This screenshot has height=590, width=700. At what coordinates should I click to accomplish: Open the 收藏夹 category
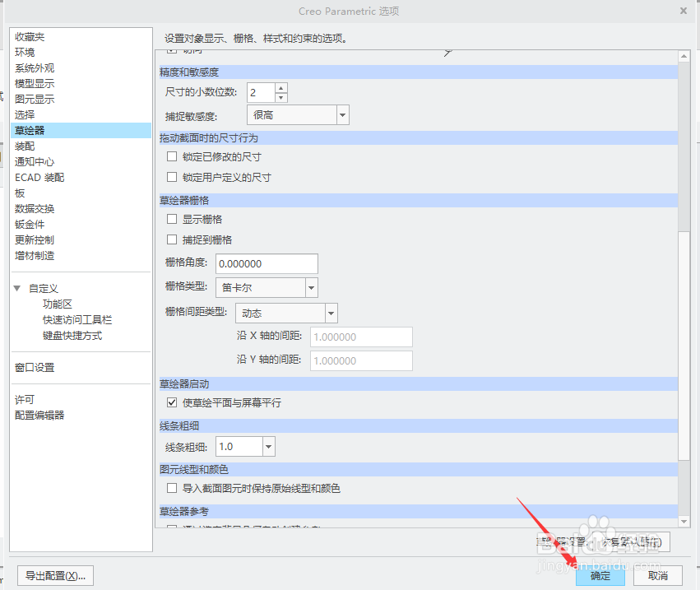tap(30, 37)
